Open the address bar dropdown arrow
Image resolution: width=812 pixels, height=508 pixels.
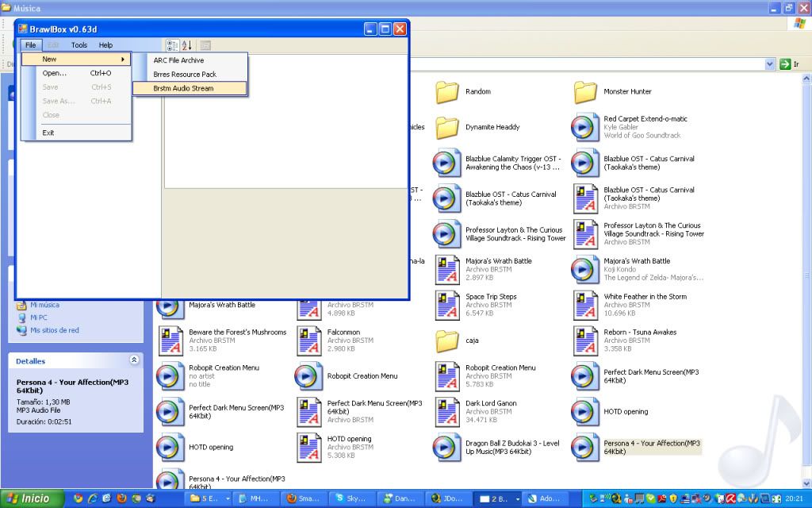click(x=769, y=63)
